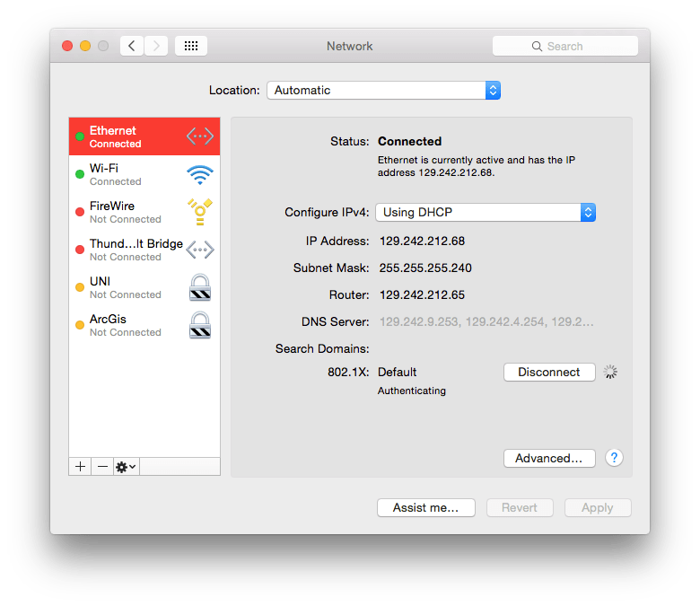Minimize window with yellow button
700x606 pixels.
click(x=85, y=46)
